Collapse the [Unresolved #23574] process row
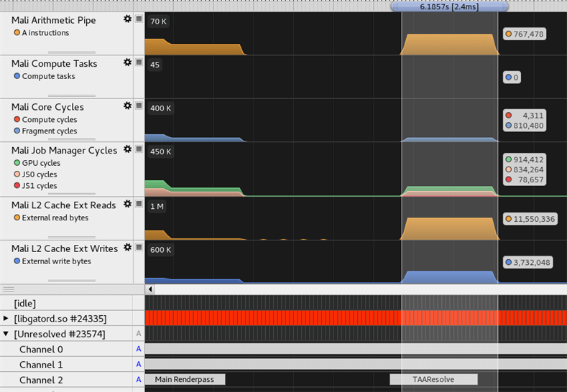 tap(6, 334)
